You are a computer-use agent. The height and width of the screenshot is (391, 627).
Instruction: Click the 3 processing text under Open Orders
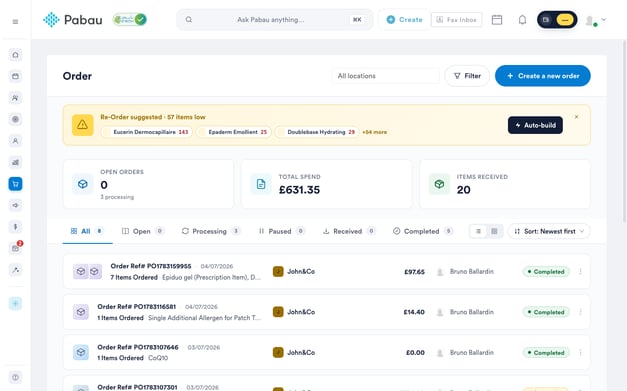[x=117, y=197]
